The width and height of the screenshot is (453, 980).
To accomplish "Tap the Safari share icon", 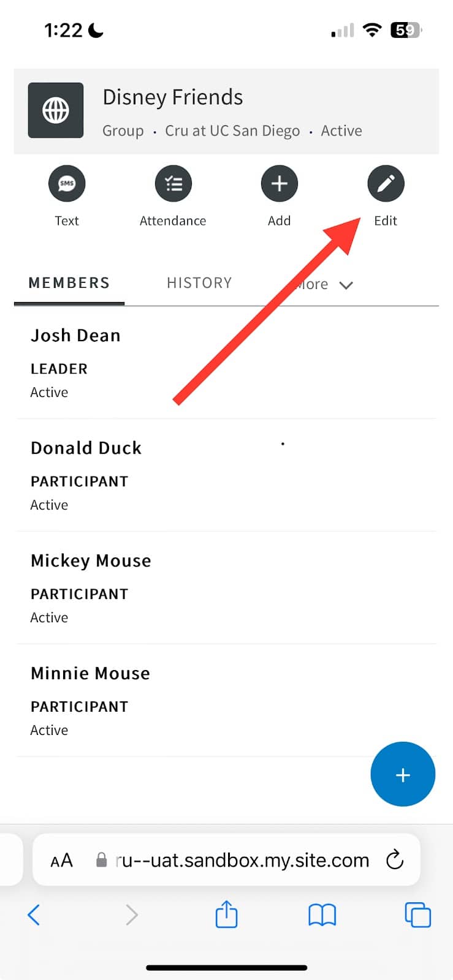I will coord(226,915).
